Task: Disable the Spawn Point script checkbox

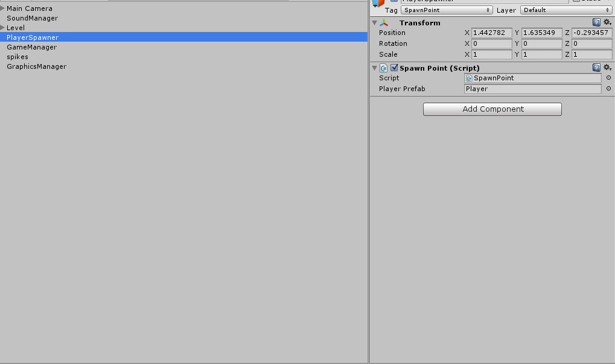Action: point(394,68)
